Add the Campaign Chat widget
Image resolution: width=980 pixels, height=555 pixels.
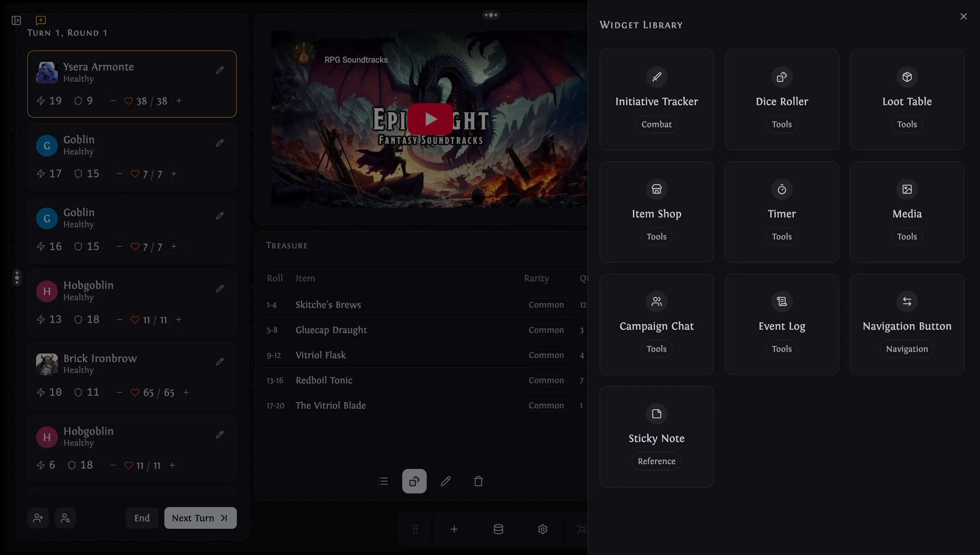pyautogui.click(x=657, y=324)
